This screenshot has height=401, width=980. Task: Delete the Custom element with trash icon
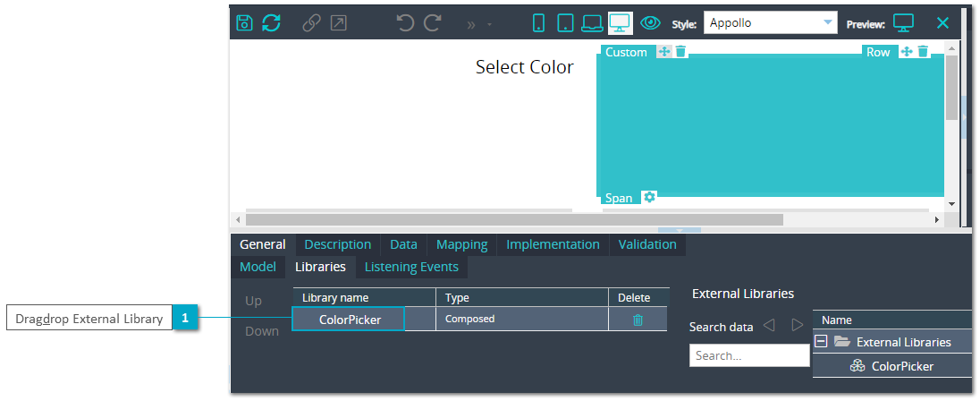[x=680, y=51]
